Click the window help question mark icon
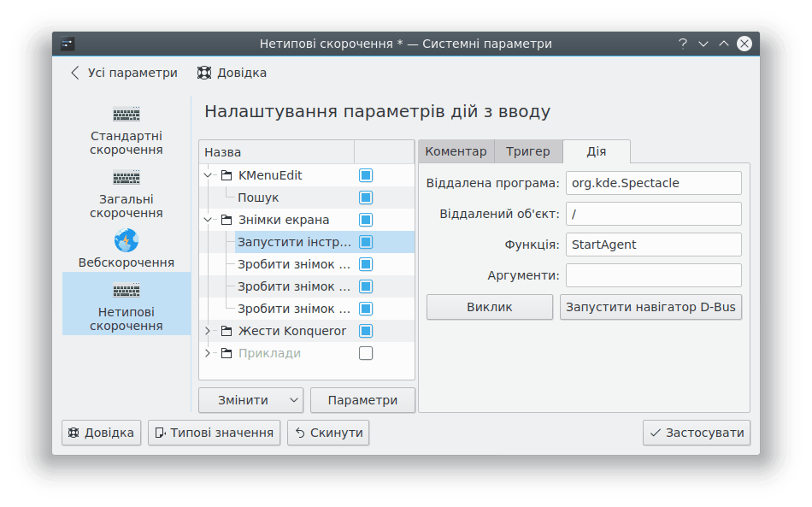812x507 pixels. point(683,44)
